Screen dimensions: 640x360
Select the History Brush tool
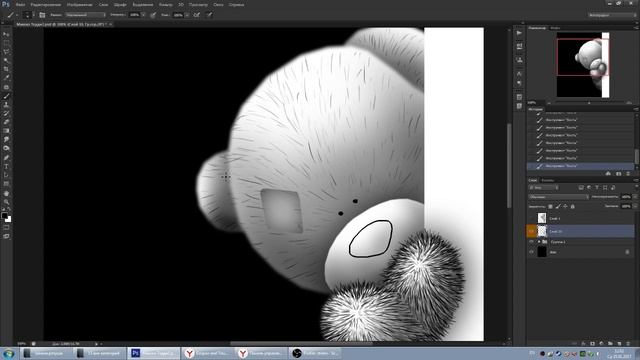[6, 113]
